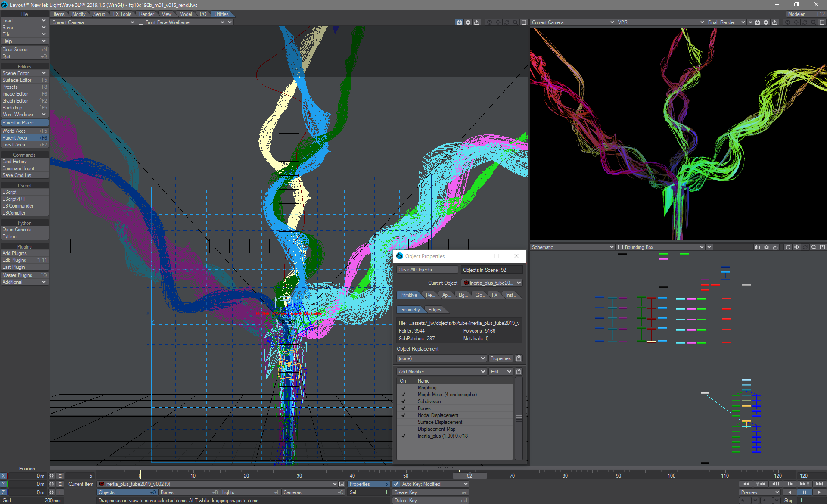Click the Properties button next to replacement

tap(501, 359)
